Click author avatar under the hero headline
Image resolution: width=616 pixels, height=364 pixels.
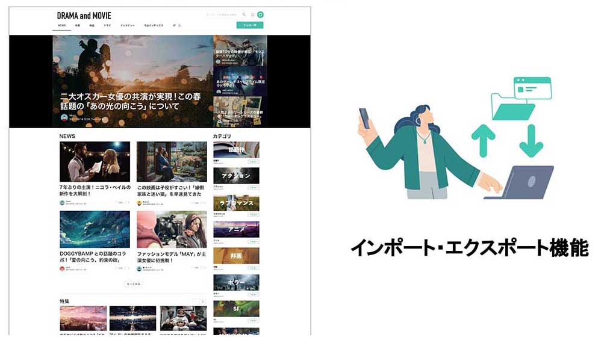pyautogui.click(x=64, y=118)
